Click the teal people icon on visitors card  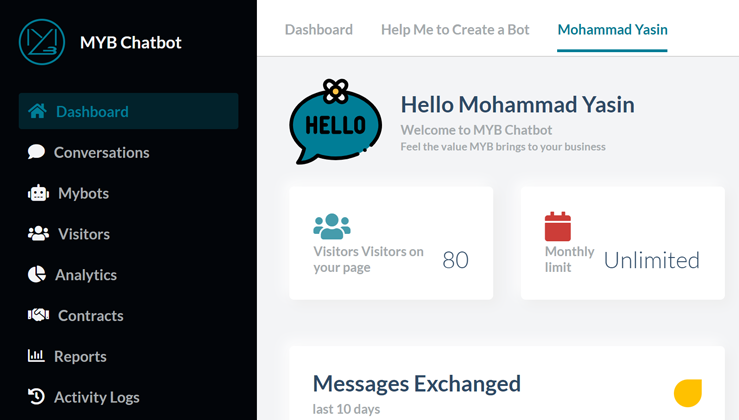pos(332,226)
